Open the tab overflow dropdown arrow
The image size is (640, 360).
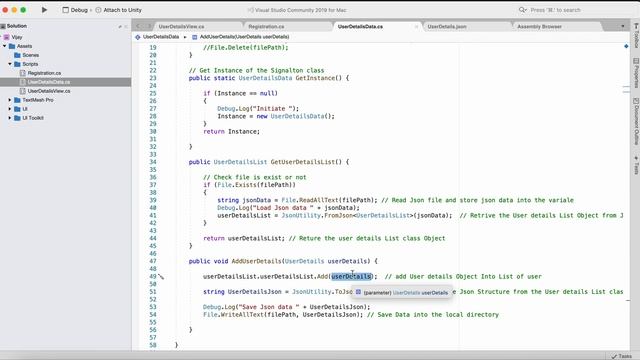pos(623,27)
